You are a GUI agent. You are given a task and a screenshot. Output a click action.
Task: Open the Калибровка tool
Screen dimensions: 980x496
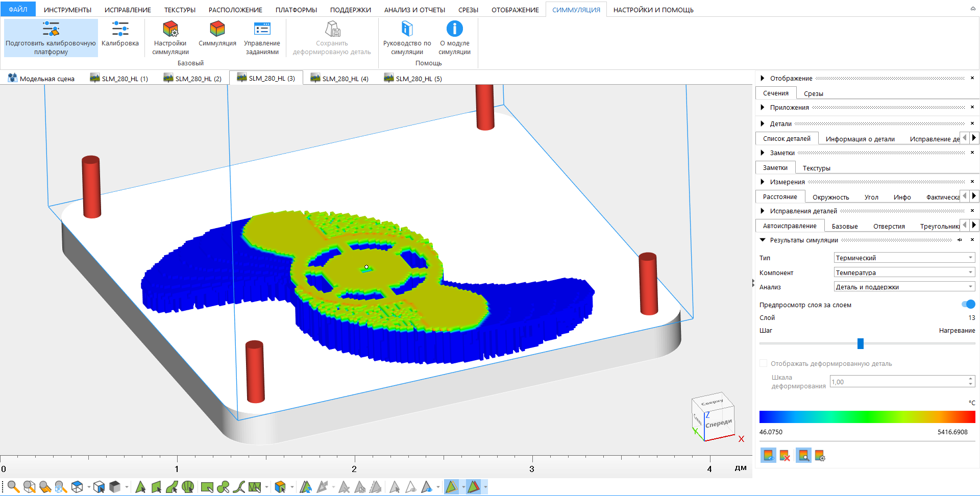(x=120, y=34)
